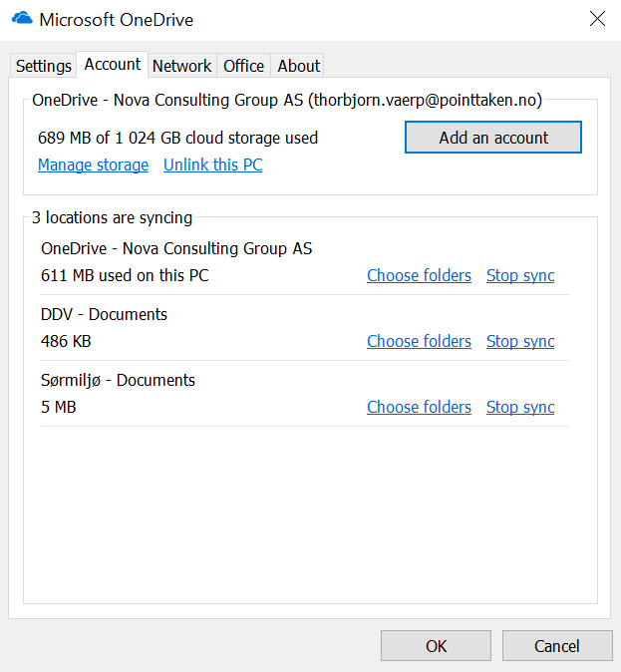Click the '5 MB' size value
This screenshot has width=621, height=672.
click(x=58, y=407)
